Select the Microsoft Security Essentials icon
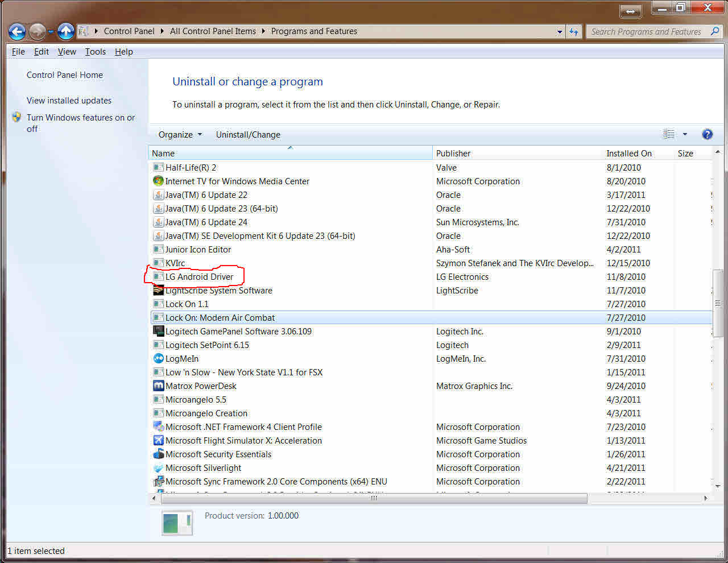The image size is (728, 563). point(158,454)
